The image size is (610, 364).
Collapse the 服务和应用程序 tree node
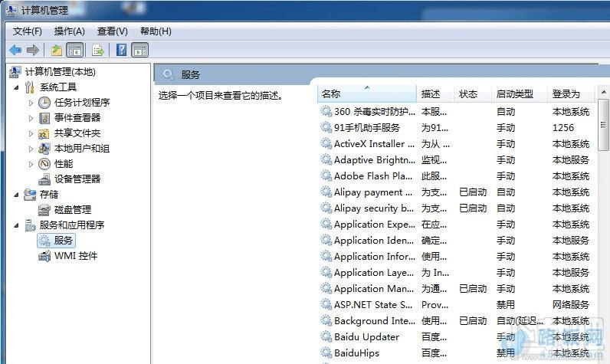point(16,225)
